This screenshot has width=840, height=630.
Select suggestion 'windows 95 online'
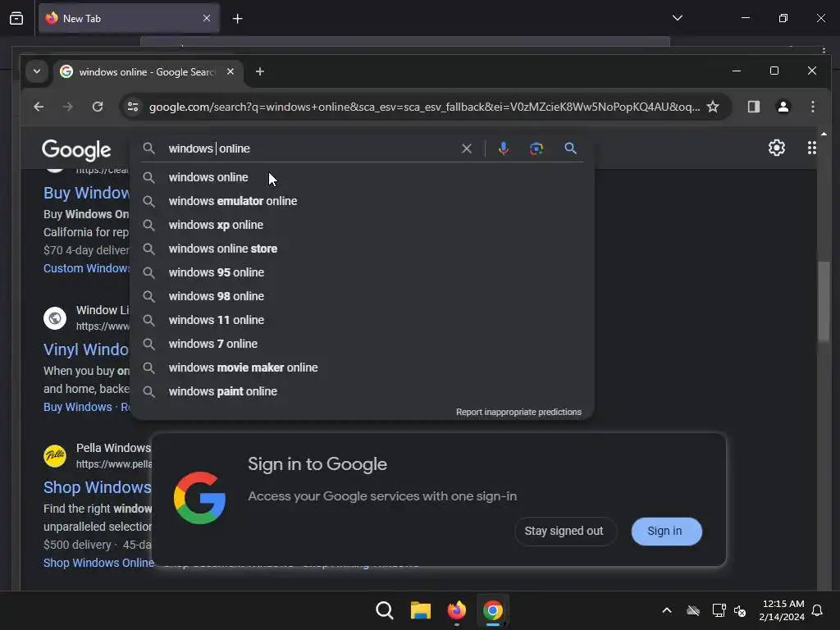coord(362,272)
